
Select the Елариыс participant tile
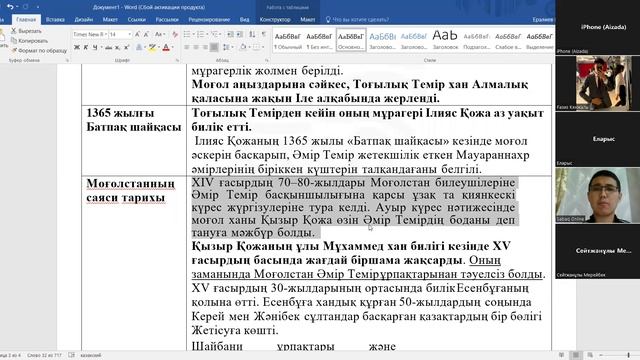[x=598, y=139]
